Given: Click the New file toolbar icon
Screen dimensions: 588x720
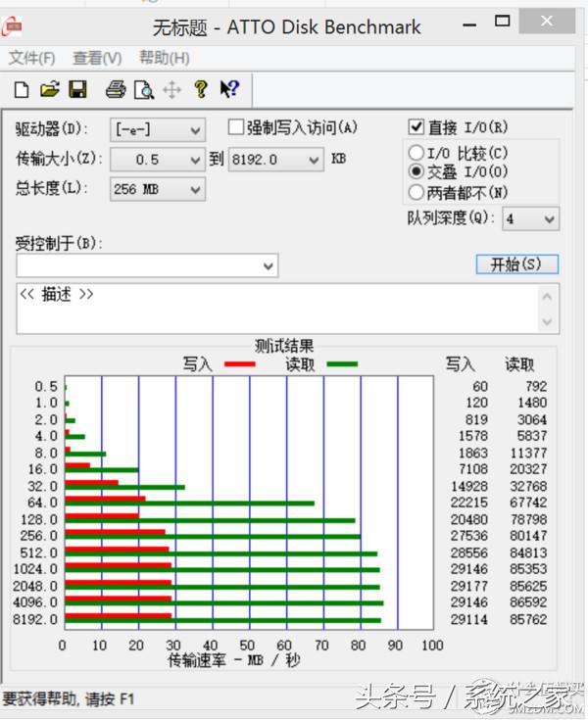Looking at the screenshot, I should coord(22,89).
